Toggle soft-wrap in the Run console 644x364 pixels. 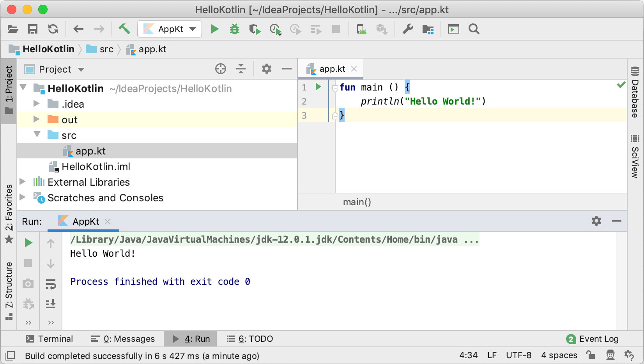[51, 284]
